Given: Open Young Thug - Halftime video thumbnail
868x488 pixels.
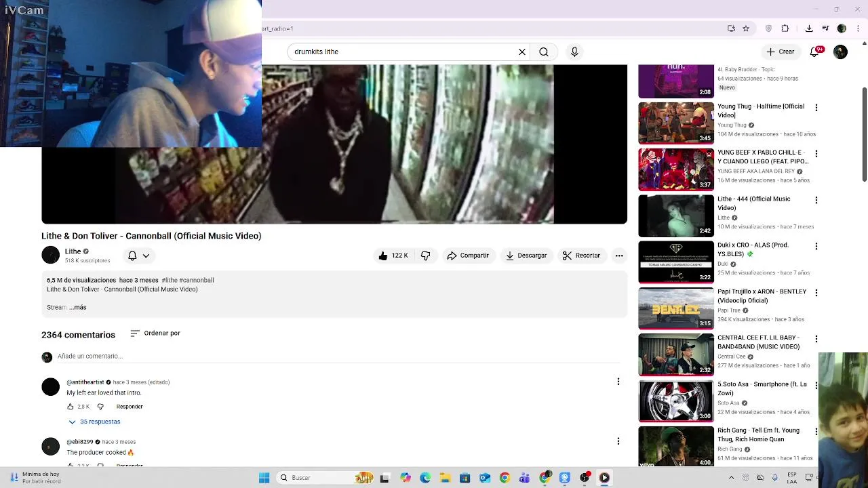Looking at the screenshot, I should click(676, 123).
